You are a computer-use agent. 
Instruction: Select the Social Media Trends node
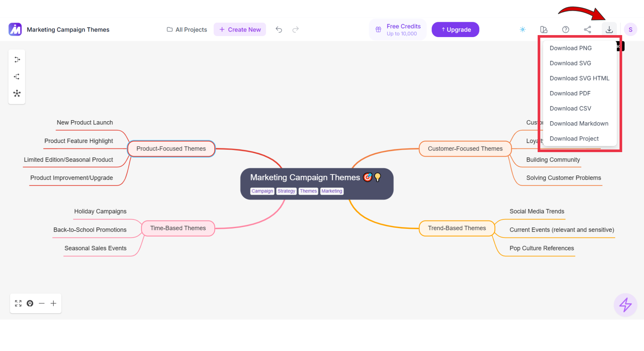(537, 212)
